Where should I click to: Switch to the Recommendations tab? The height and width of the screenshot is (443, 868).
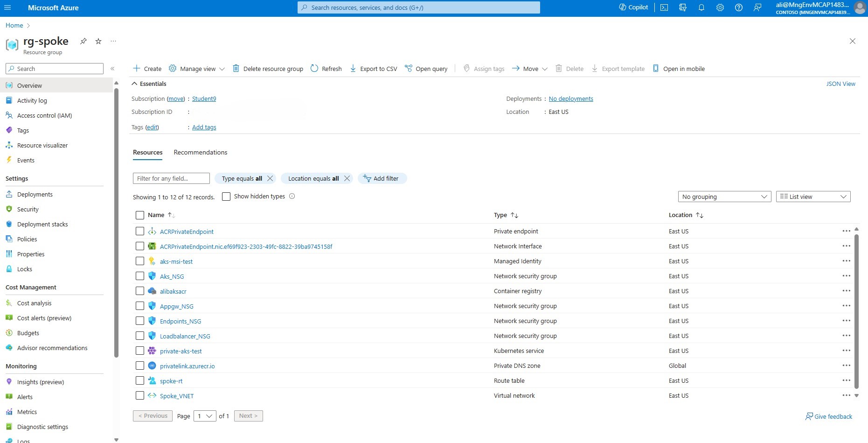click(x=201, y=152)
